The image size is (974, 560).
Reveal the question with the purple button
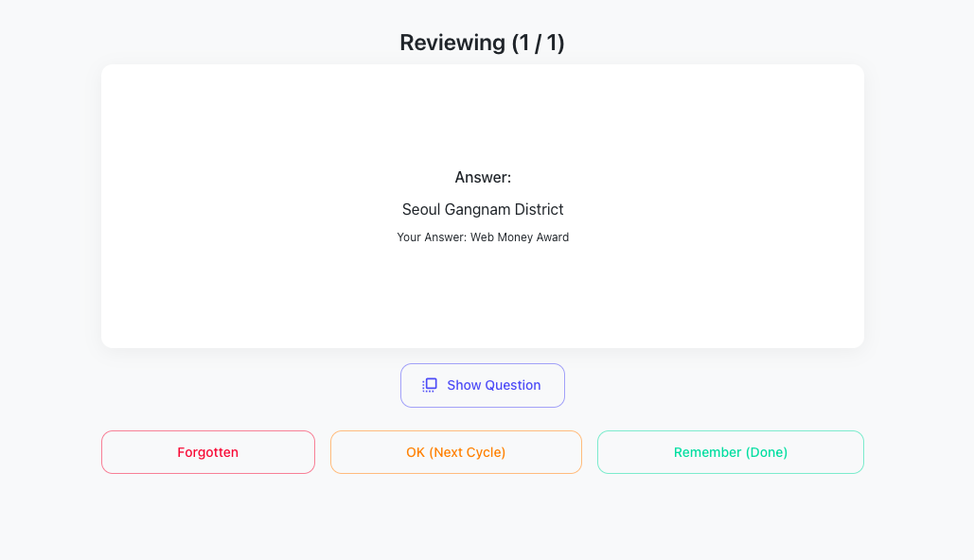coord(483,385)
